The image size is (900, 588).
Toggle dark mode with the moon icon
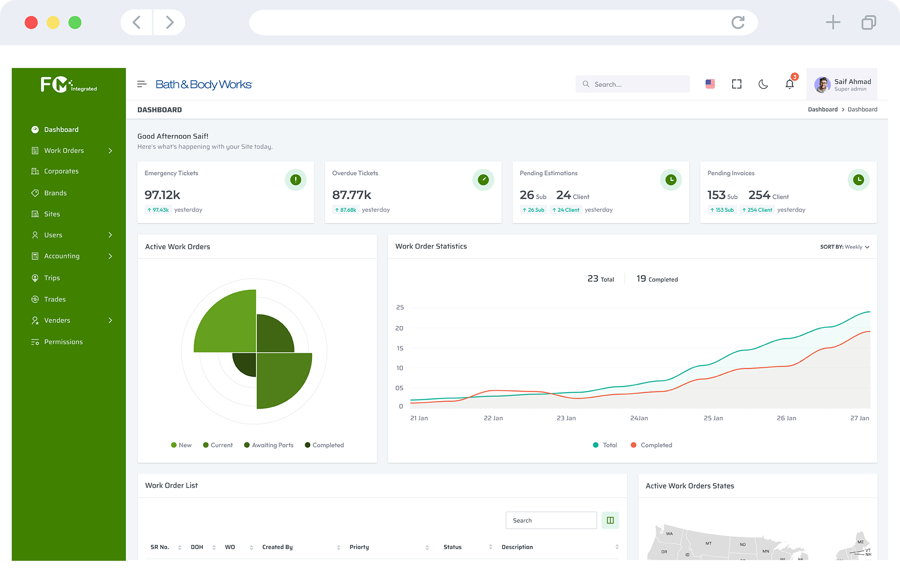coord(763,84)
